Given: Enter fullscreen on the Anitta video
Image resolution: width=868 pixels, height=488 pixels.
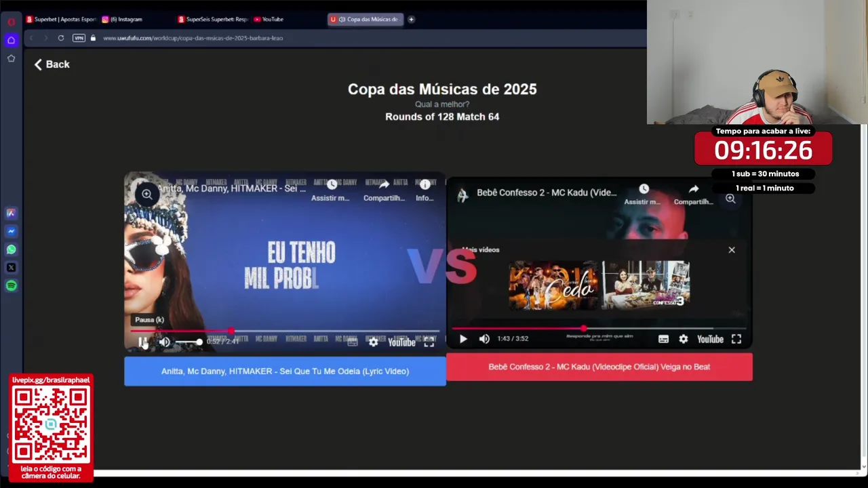Looking at the screenshot, I should click(429, 342).
